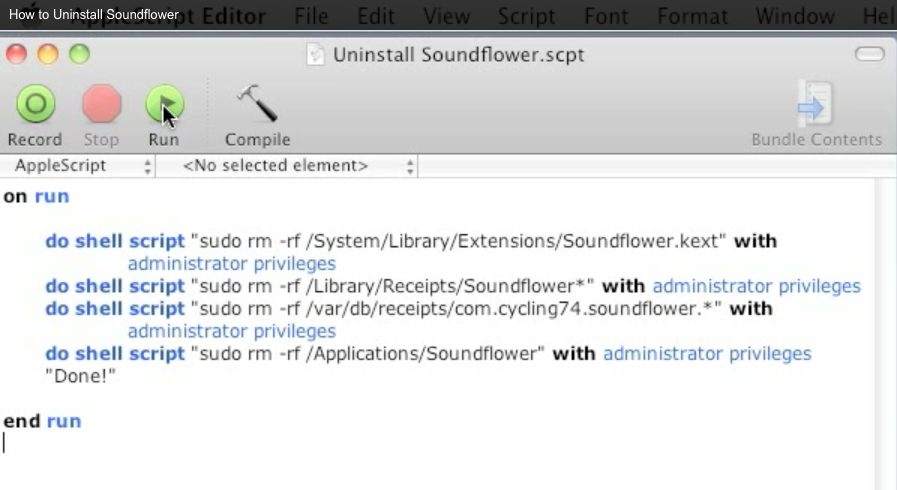
Task: Open the View menu
Action: point(446,16)
